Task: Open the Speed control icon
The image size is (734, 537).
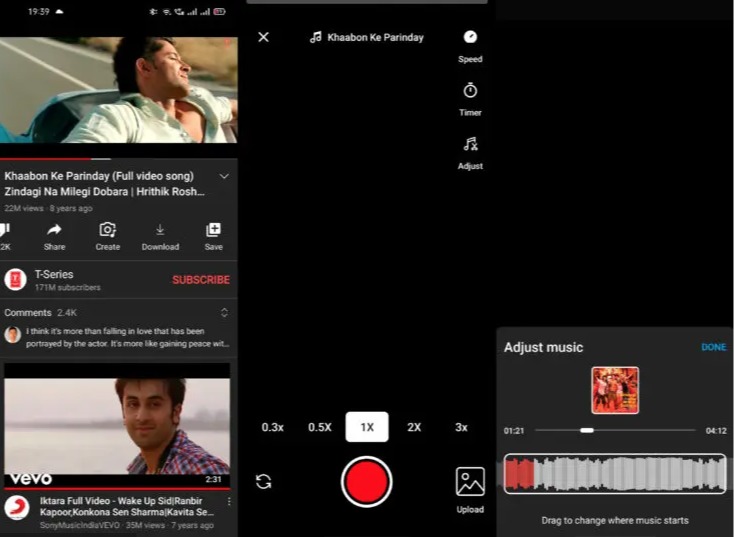Action: (470, 37)
